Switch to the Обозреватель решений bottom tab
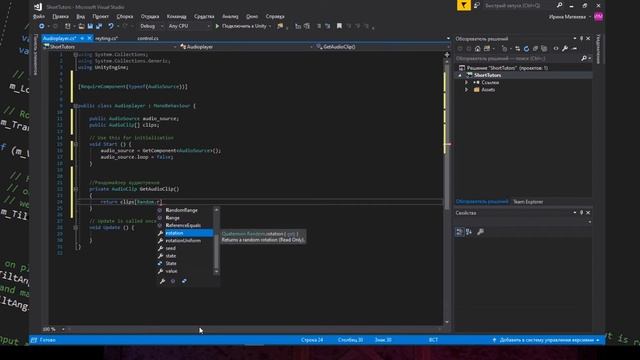 coord(482,202)
